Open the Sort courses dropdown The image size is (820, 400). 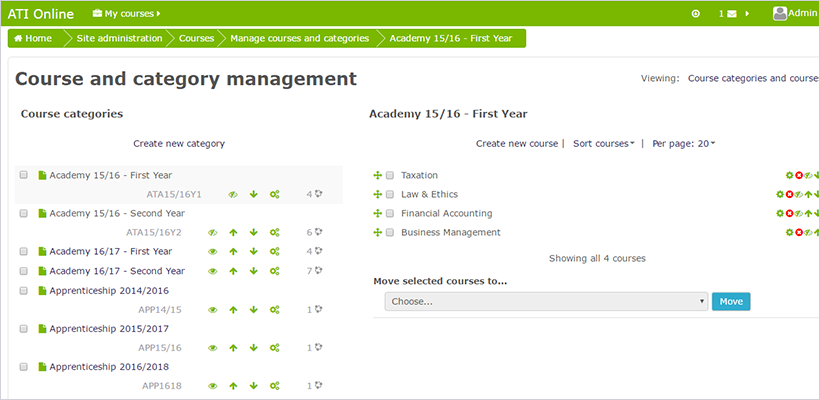pos(603,144)
